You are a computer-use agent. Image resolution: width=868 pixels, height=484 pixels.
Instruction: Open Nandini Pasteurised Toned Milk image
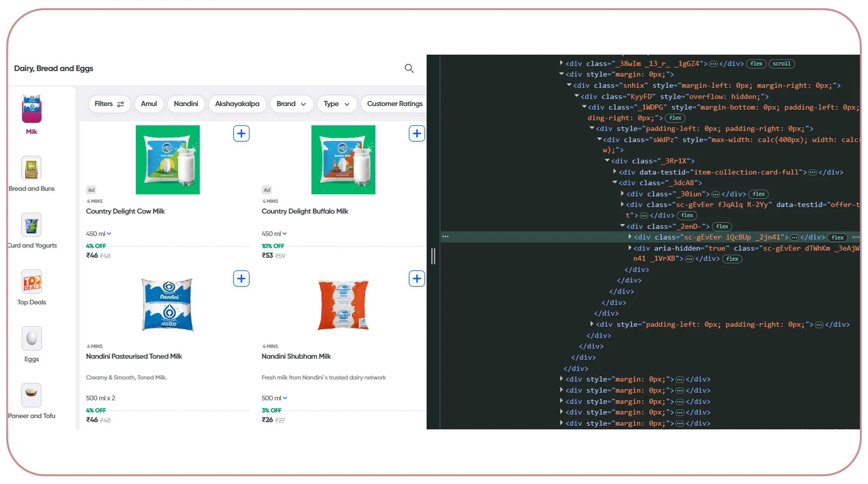click(x=168, y=305)
